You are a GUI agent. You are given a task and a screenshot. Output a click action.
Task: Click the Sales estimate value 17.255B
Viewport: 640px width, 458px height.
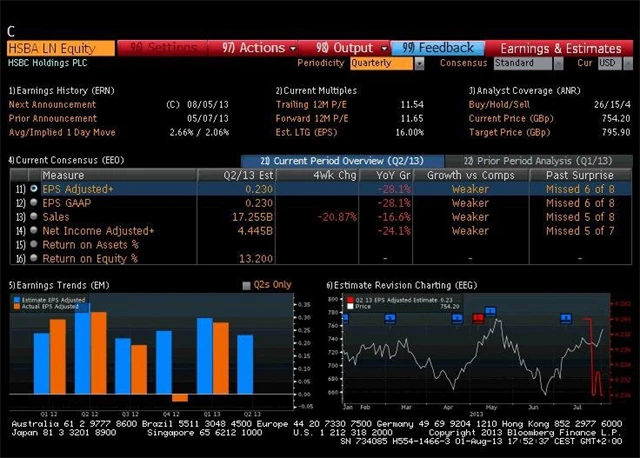point(252,217)
